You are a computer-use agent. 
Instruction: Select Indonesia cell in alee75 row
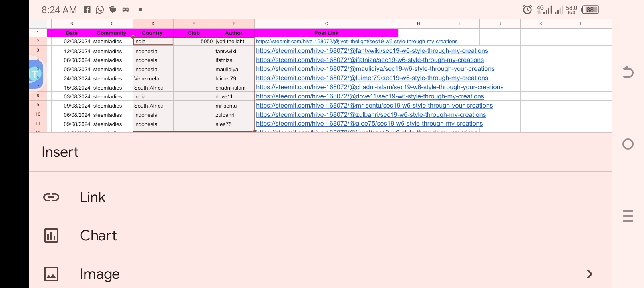pos(153,124)
